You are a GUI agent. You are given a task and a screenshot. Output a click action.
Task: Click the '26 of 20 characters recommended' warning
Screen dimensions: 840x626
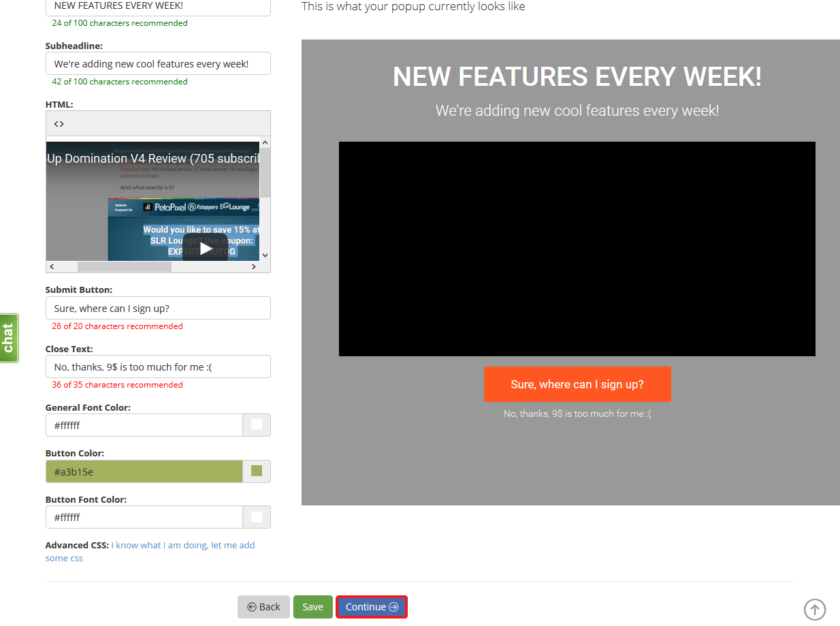(117, 326)
